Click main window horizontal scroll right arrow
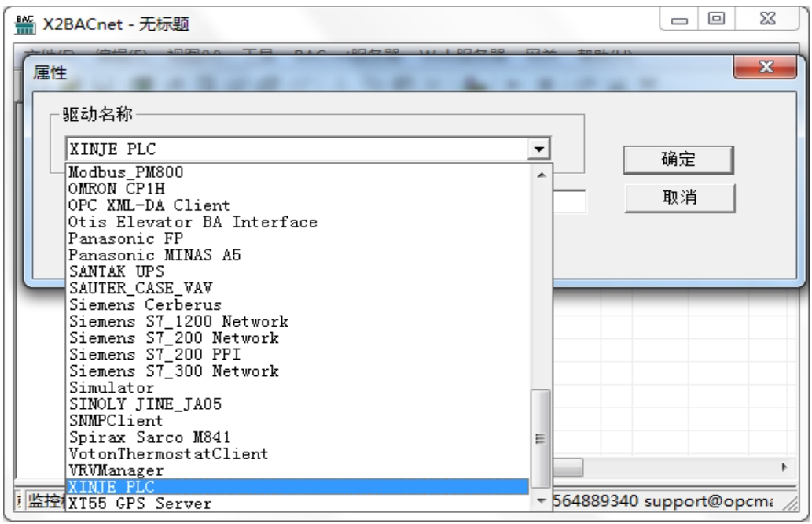The image size is (812, 524). [x=784, y=467]
